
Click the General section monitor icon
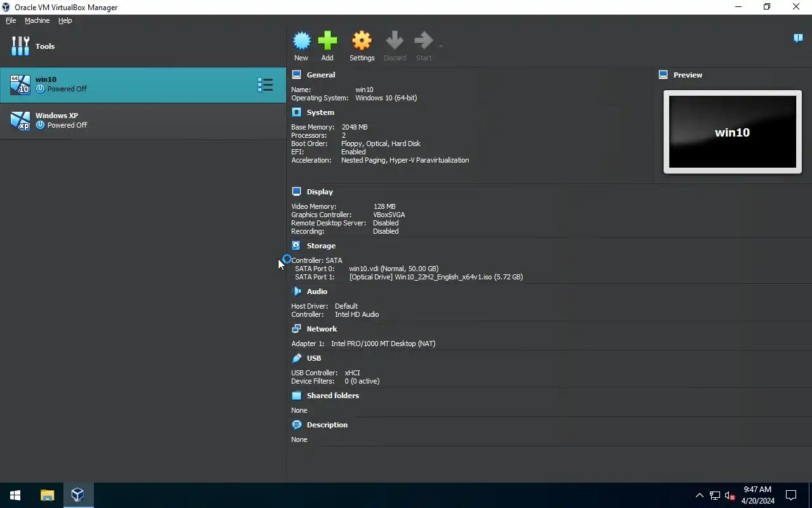296,74
